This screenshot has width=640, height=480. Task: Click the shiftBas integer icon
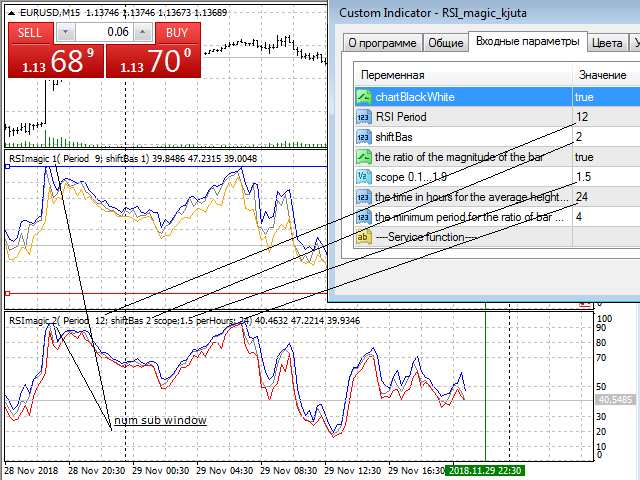click(x=364, y=137)
